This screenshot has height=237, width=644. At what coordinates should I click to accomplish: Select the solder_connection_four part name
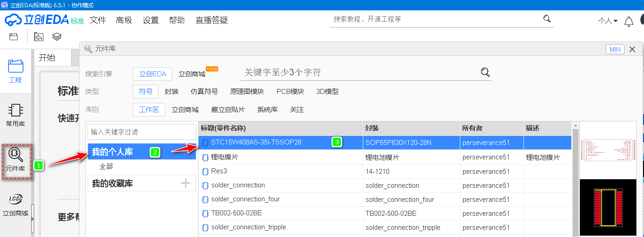[246, 200]
